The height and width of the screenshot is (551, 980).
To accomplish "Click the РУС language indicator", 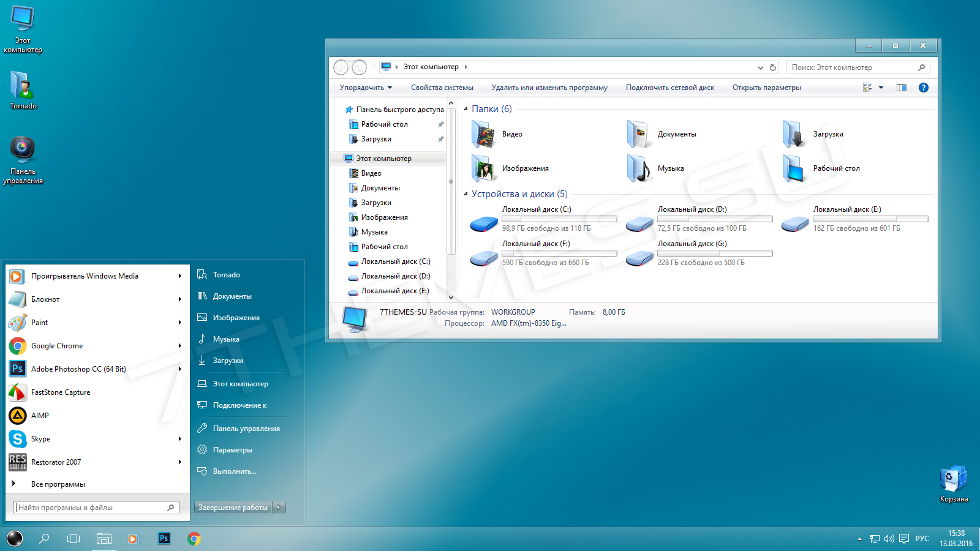I will [922, 539].
